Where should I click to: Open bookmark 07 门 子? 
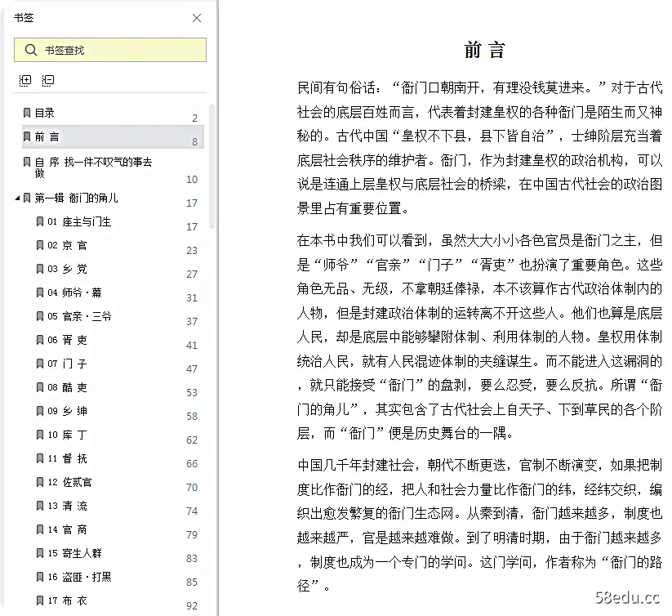67,364
